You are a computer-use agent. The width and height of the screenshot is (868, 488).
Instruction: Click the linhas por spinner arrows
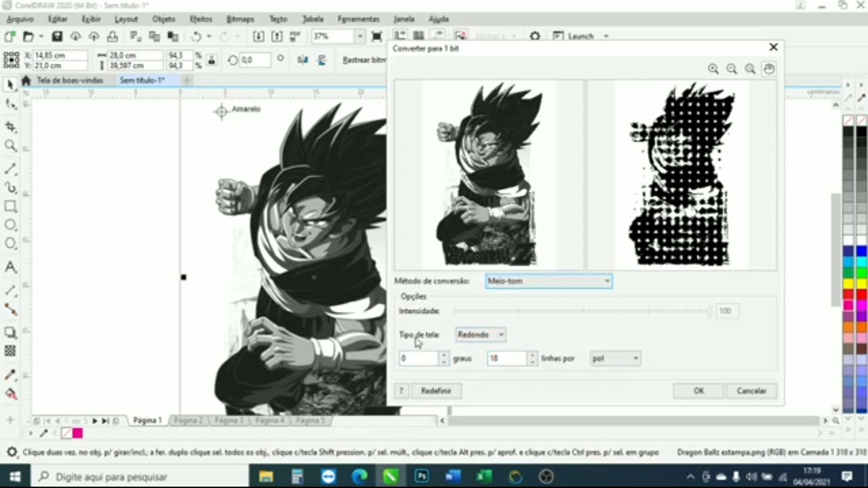click(x=532, y=358)
